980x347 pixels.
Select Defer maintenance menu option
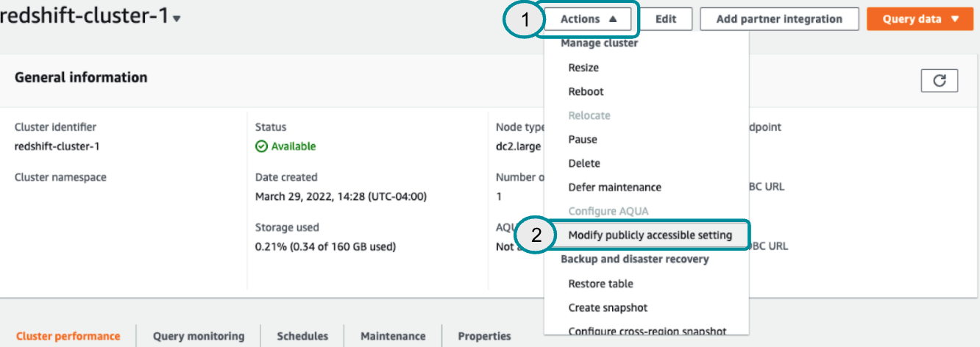tap(614, 187)
